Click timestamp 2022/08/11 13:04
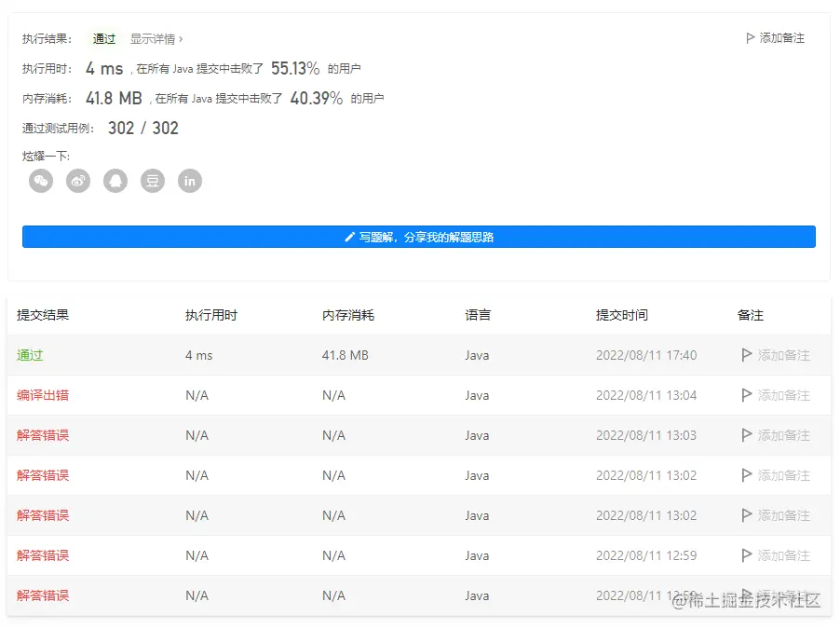840x629 pixels. [646, 395]
